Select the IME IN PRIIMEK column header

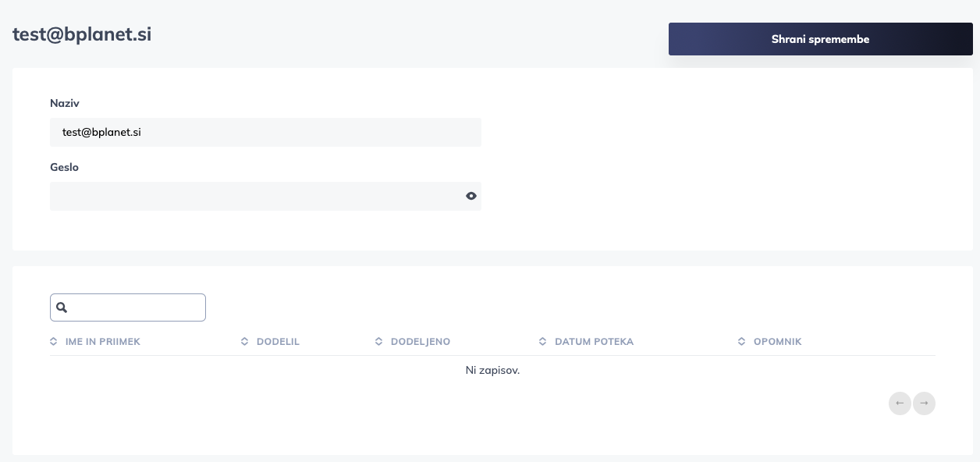point(103,342)
